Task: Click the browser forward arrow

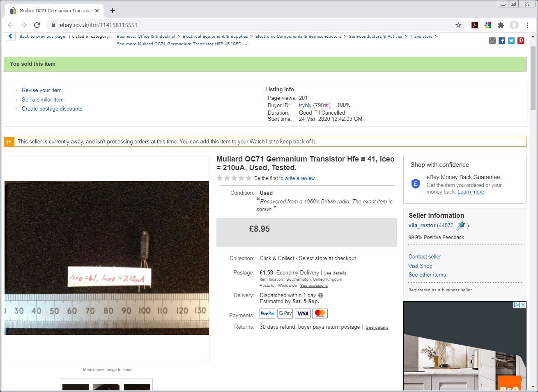Action: 24,25
